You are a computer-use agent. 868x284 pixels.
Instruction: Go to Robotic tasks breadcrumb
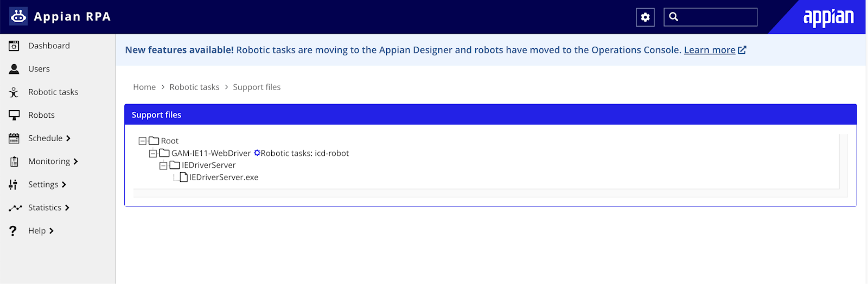click(194, 87)
